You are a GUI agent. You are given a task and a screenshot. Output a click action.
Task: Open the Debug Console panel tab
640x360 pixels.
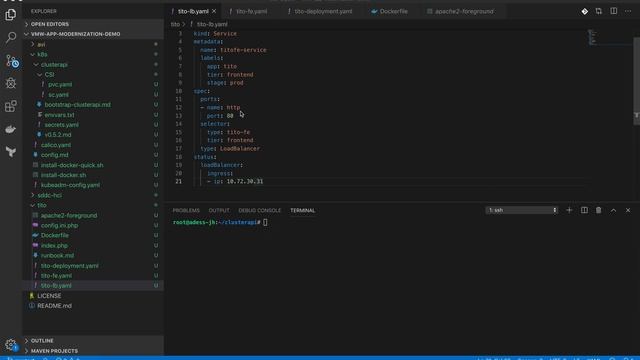click(260, 210)
